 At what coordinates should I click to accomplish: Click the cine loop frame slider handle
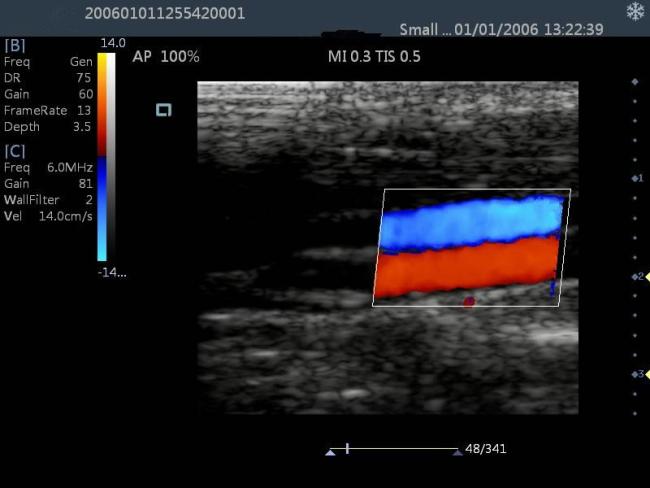(x=347, y=449)
